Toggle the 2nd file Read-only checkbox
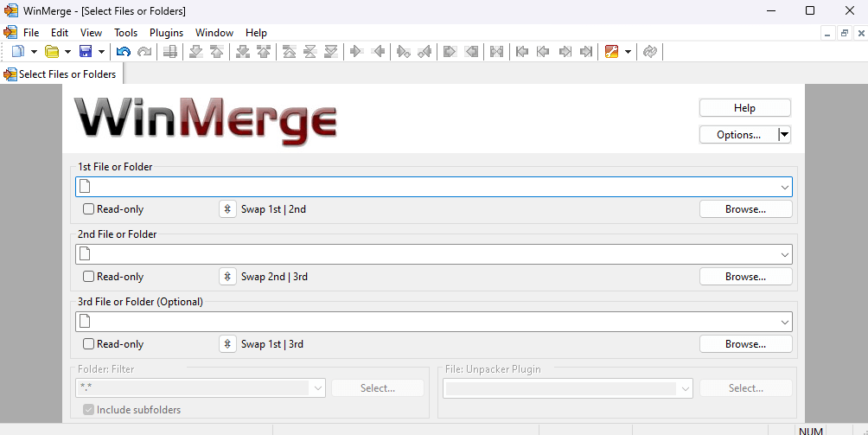 [x=88, y=277]
